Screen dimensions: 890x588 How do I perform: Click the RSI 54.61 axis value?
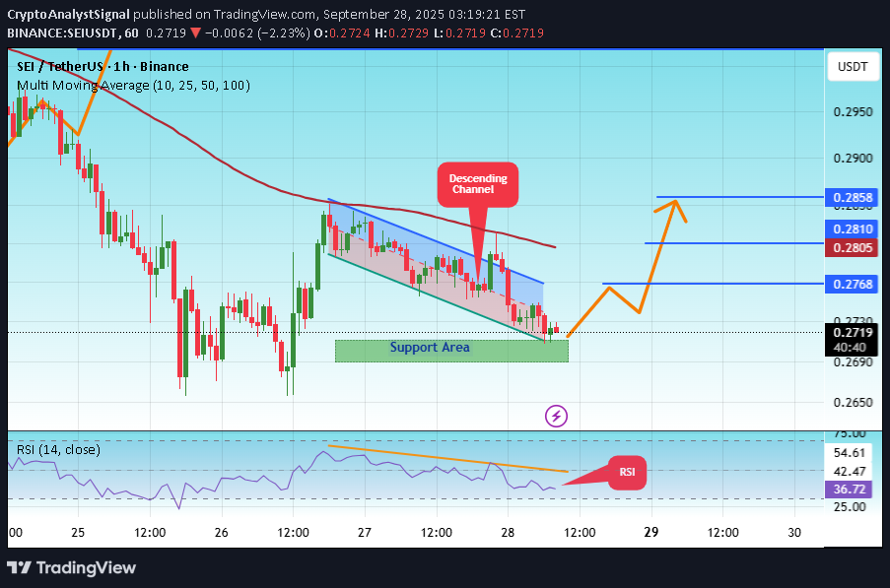click(x=850, y=452)
